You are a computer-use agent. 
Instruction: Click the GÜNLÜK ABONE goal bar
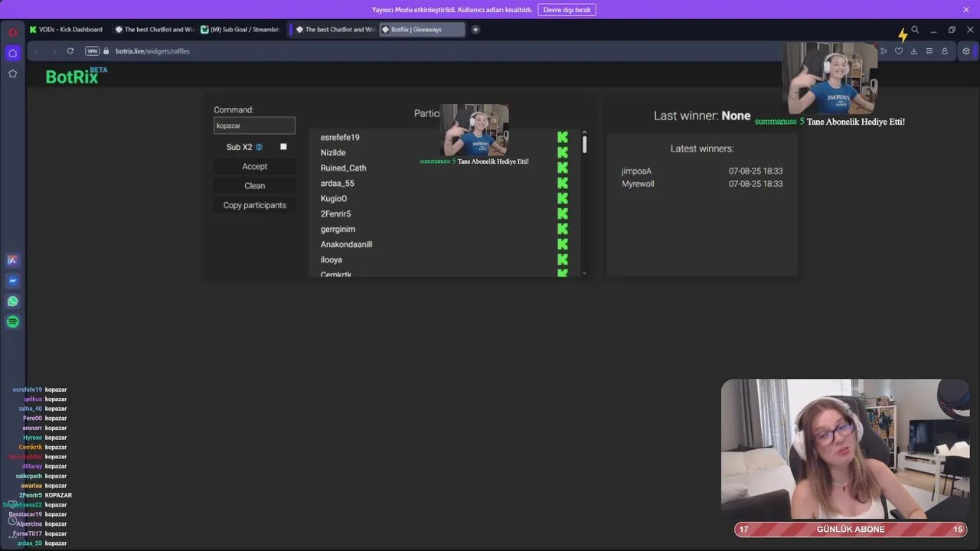(851, 530)
